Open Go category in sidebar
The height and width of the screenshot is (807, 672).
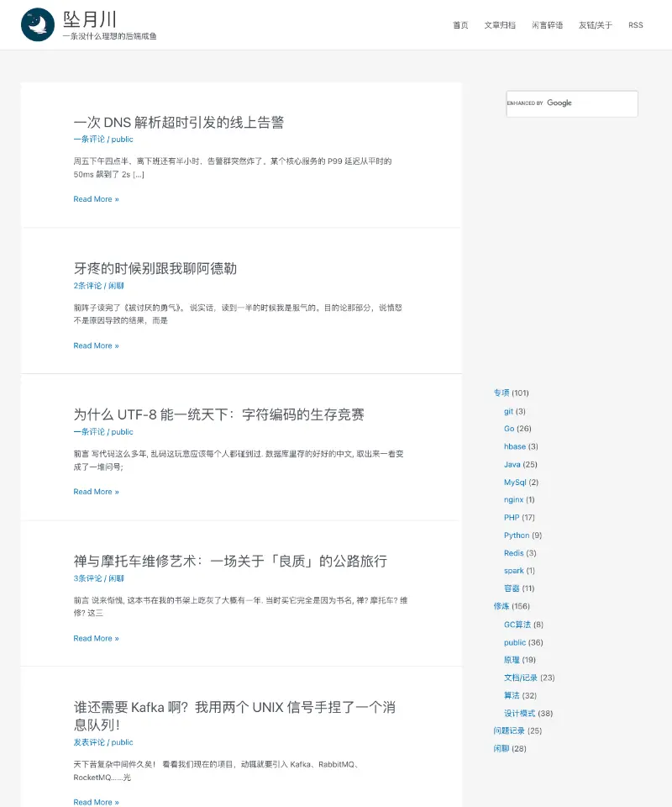pos(509,428)
